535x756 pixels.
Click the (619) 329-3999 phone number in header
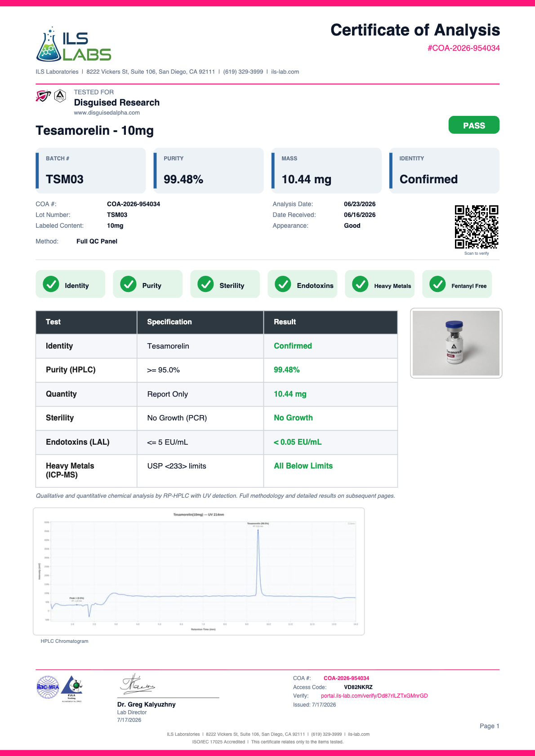(x=243, y=72)
